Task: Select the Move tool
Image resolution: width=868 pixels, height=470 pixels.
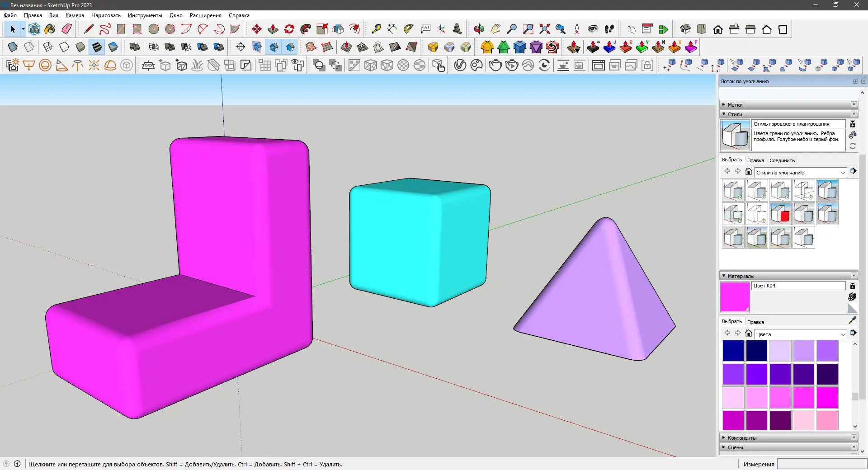Action: [257, 29]
